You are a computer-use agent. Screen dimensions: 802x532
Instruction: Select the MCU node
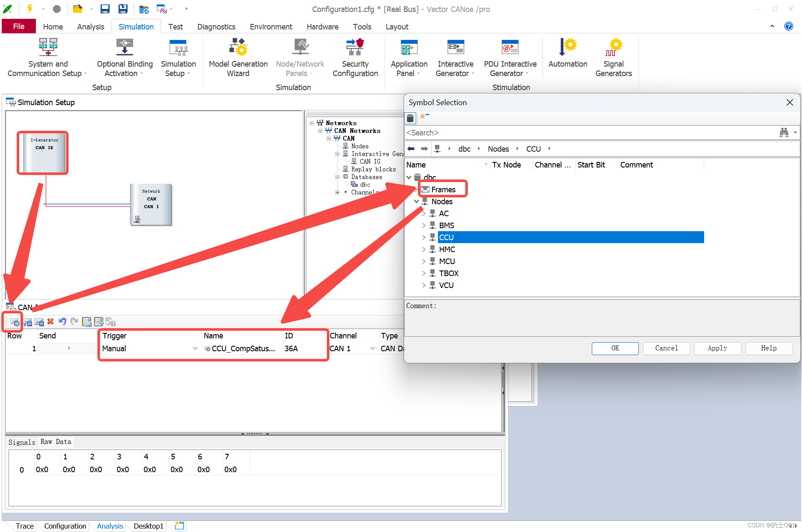[x=447, y=261]
